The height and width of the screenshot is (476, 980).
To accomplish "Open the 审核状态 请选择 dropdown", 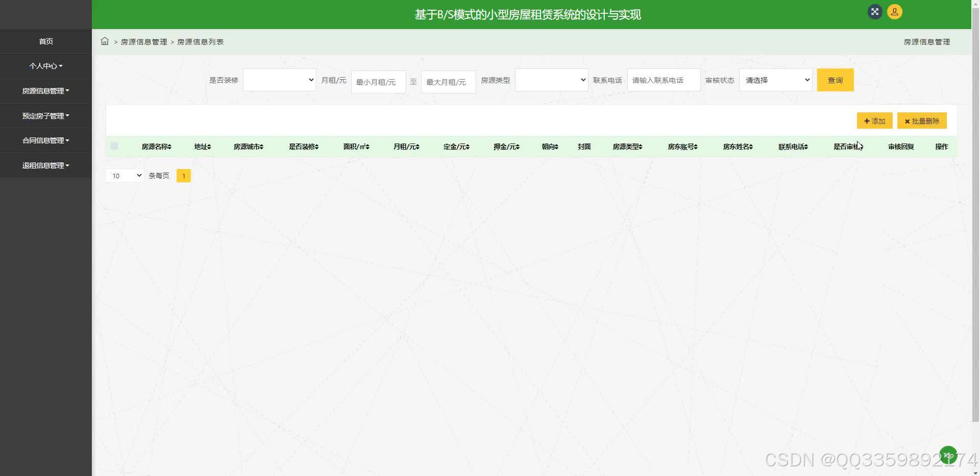I will [776, 80].
